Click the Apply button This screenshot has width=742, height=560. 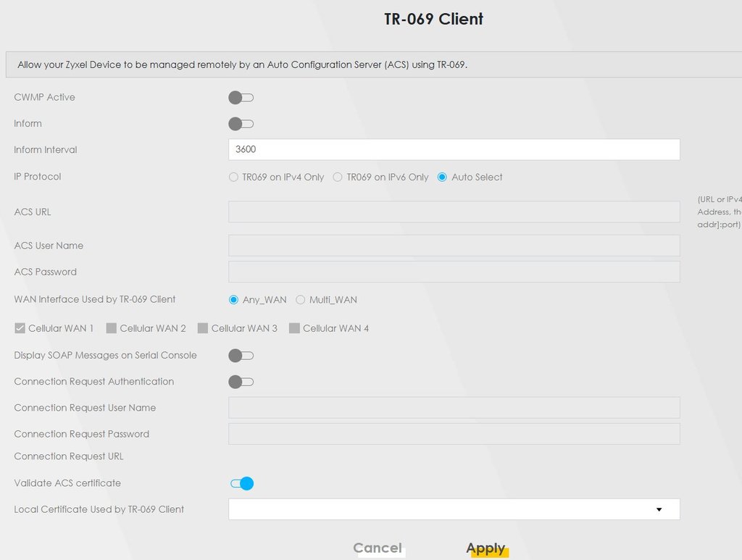tap(486, 548)
